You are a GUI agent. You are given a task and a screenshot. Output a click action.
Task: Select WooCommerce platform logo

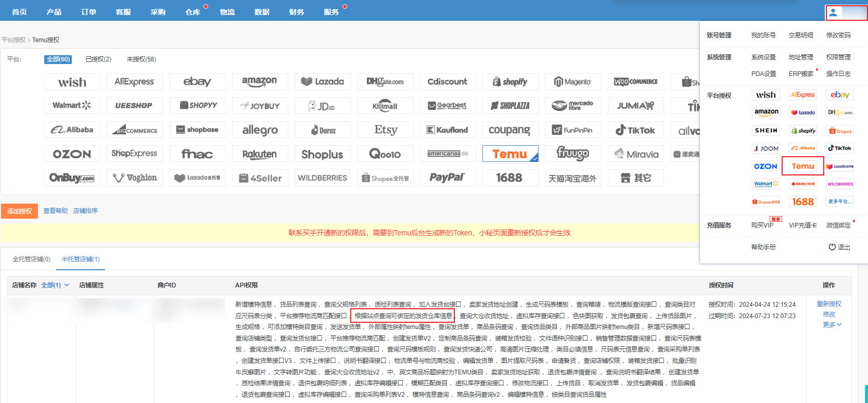635,82
